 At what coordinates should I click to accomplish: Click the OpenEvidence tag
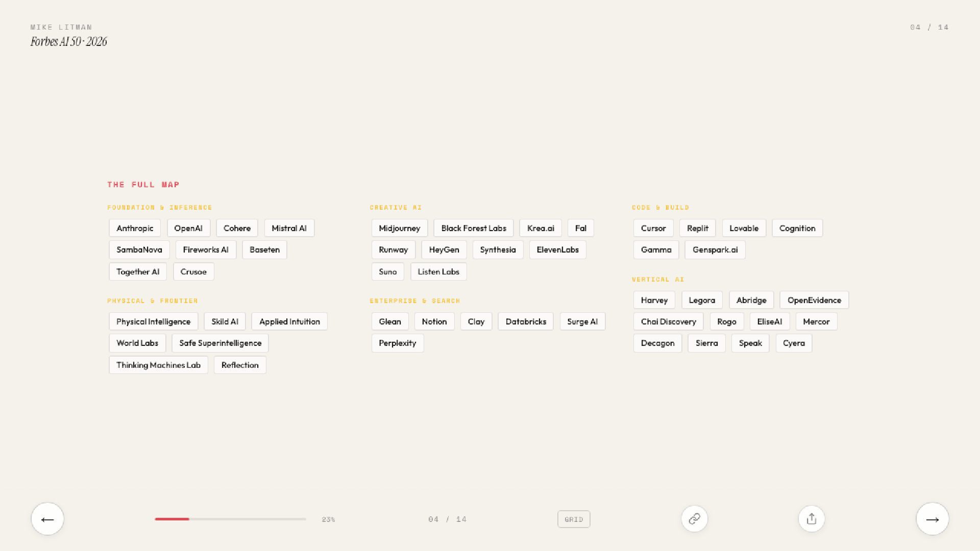point(814,300)
